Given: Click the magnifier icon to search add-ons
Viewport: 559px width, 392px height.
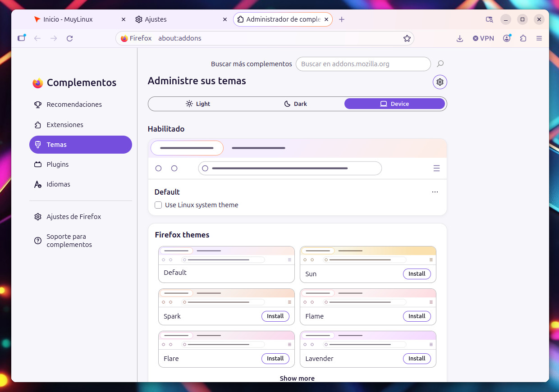Looking at the screenshot, I should tap(440, 64).
